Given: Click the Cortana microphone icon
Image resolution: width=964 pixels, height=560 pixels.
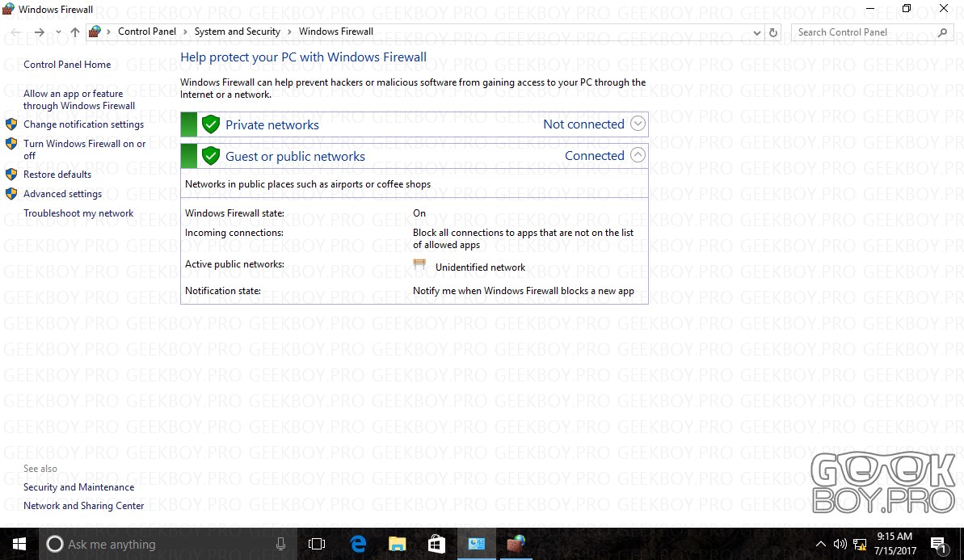Looking at the screenshot, I should [280, 544].
